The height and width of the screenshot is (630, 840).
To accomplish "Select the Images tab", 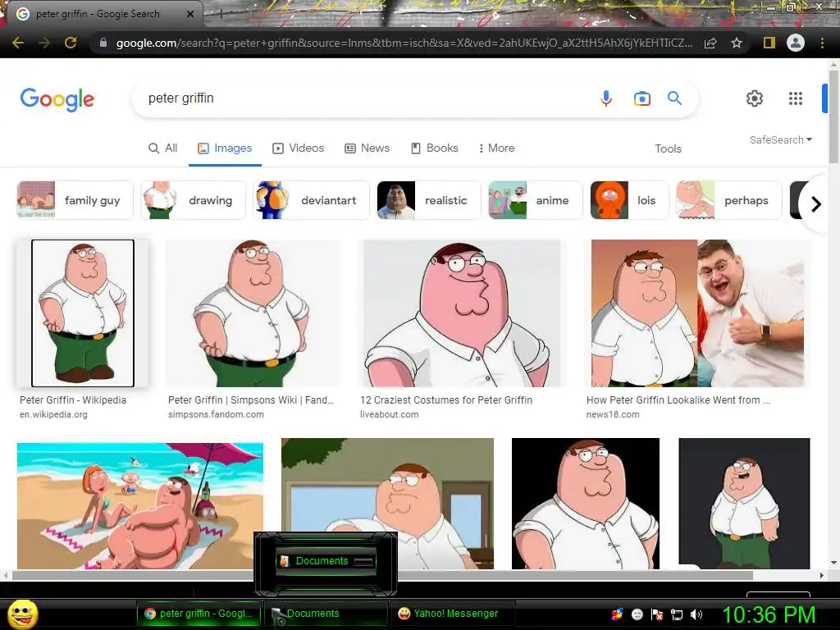I will 225,148.
